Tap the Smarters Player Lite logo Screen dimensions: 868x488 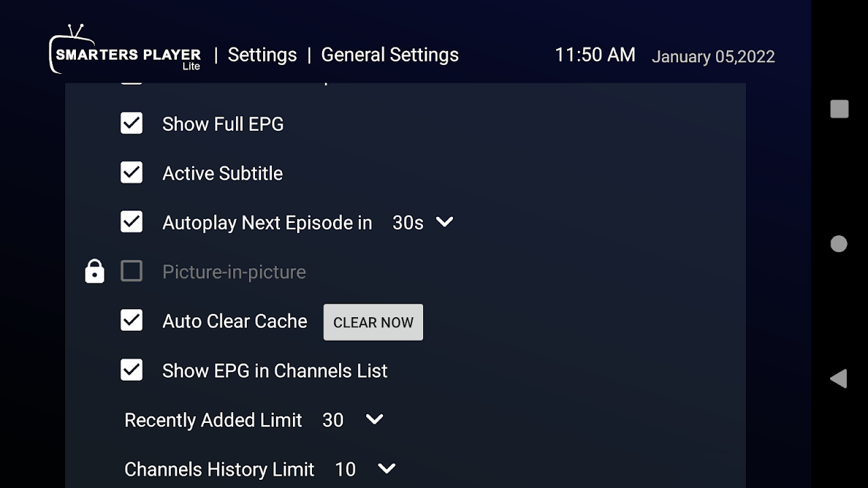tap(125, 49)
